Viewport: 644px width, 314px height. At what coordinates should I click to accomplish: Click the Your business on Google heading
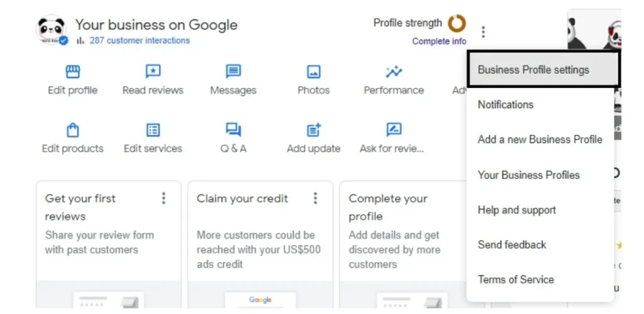click(x=157, y=24)
